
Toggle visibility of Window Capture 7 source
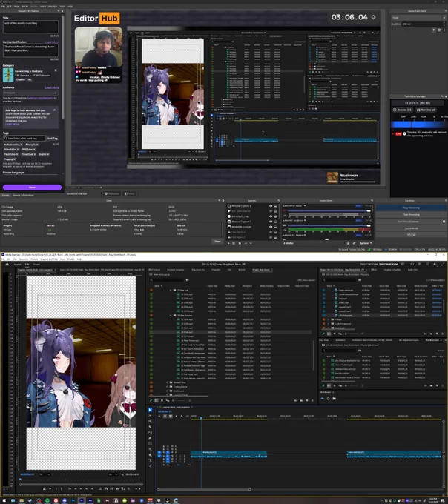[271, 222]
